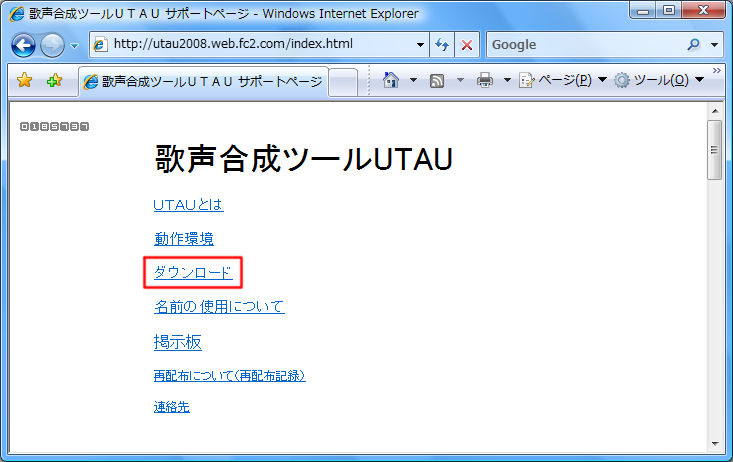Image resolution: width=733 pixels, height=462 pixels.
Task: Click the Forward navigation arrow button
Action: click(x=52, y=45)
